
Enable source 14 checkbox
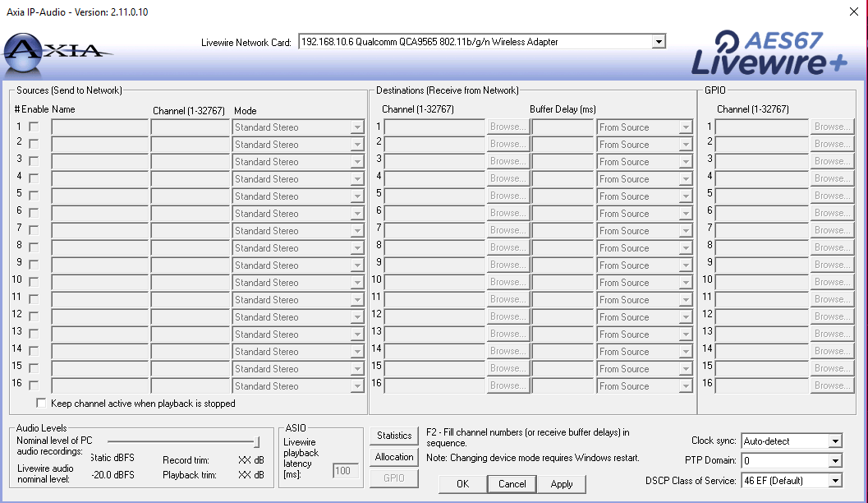34,351
